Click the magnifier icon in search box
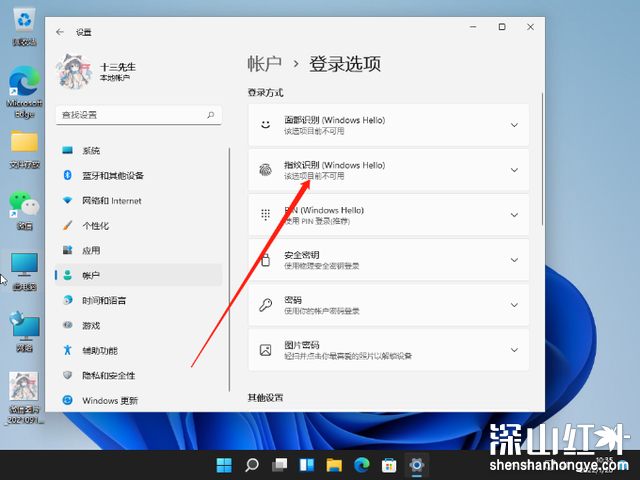The image size is (640, 480). tap(211, 115)
